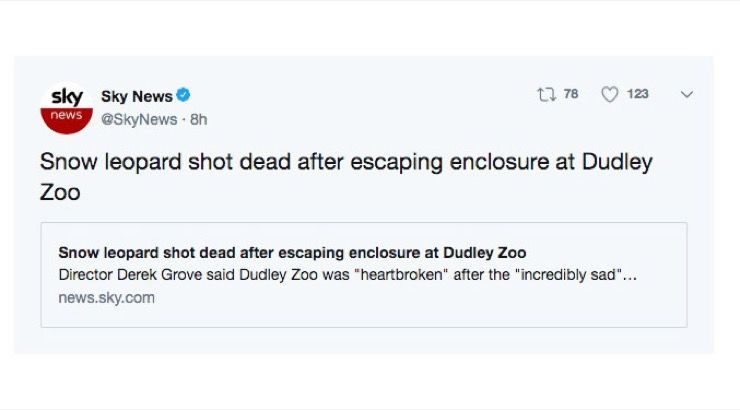Click the red 'news' portion of avatar

pyautogui.click(x=66, y=118)
